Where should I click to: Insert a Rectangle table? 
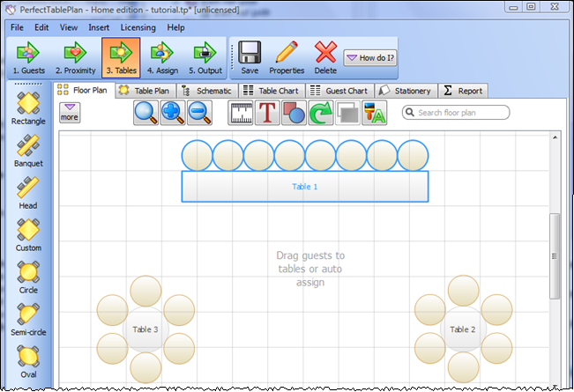[28, 108]
